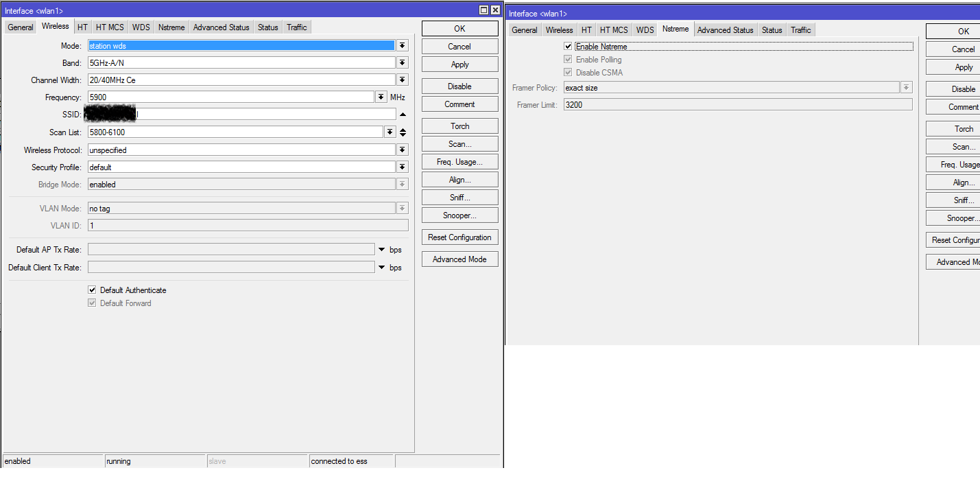Switch to Advanced Mode in left window
This screenshot has width=980, height=479.
(460, 259)
